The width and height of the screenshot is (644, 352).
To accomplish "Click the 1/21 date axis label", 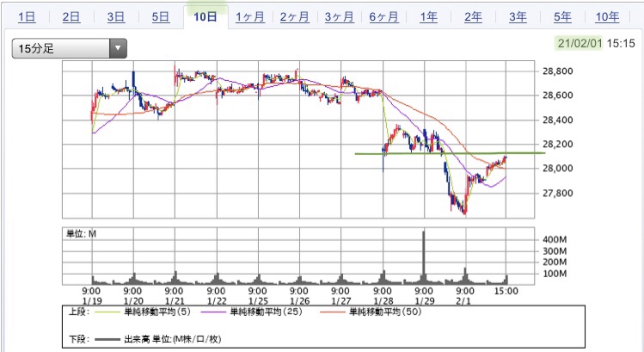I will [x=175, y=301].
